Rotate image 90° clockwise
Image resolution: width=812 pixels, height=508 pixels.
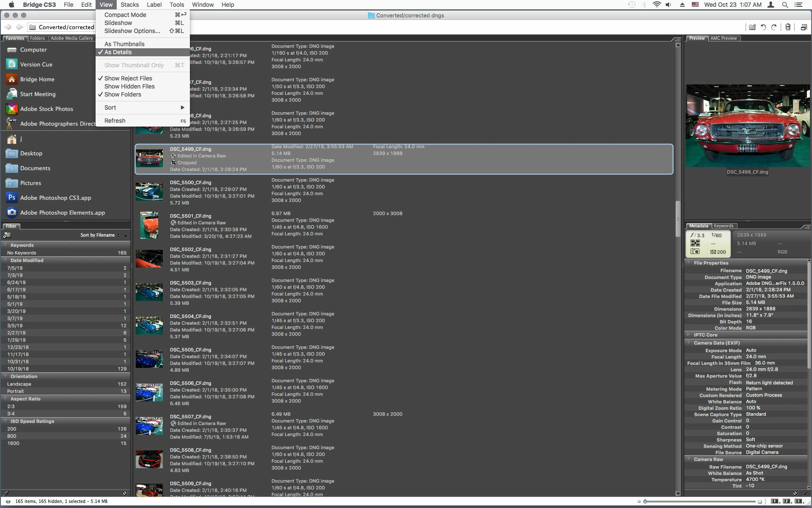point(774,27)
